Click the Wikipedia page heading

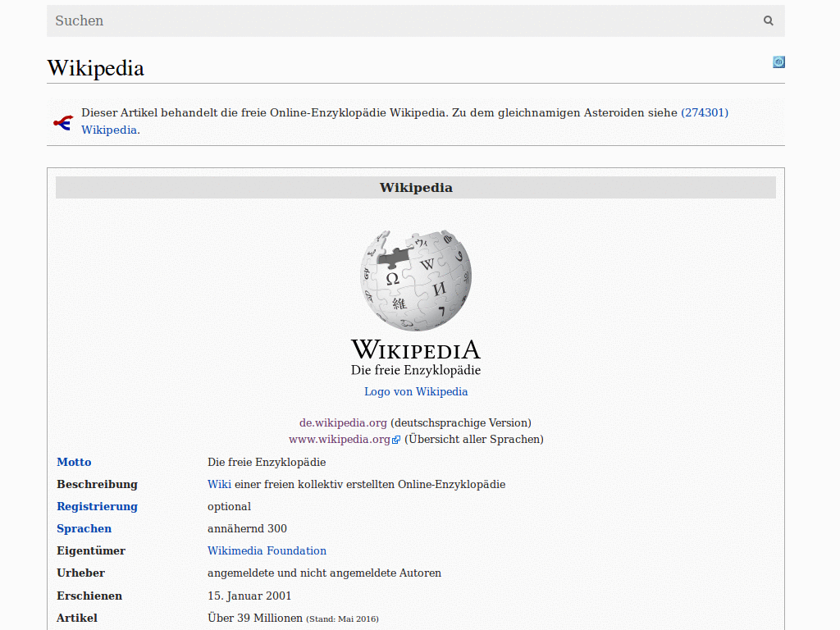[x=95, y=68]
